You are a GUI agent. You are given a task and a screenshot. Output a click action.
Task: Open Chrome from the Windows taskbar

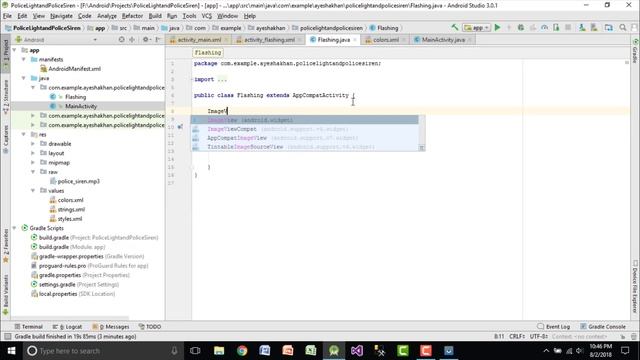(x=242, y=351)
